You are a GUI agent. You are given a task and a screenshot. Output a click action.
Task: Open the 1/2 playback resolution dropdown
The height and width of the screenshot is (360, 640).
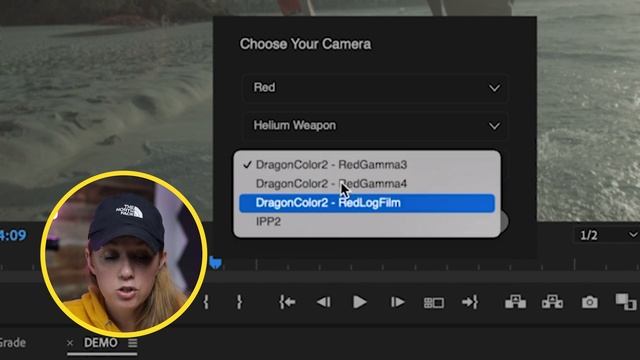607,235
